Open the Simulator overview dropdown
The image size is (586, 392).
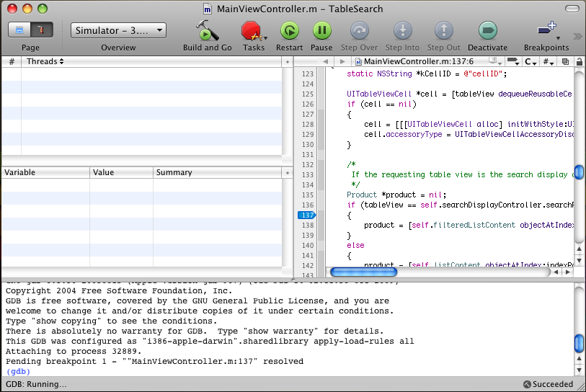tap(118, 31)
